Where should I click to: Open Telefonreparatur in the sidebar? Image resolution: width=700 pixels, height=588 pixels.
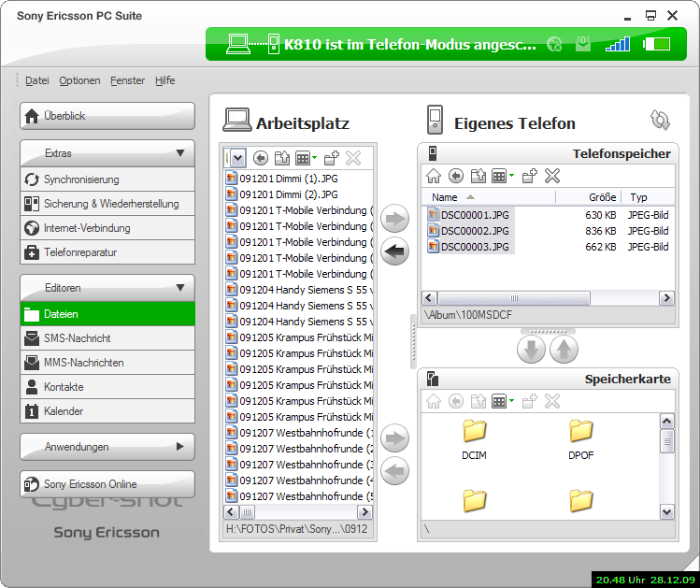[x=107, y=252]
